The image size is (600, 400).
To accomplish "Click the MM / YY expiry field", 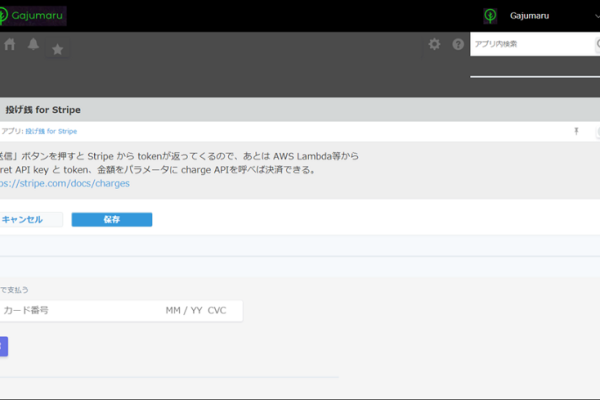I will click(x=184, y=311).
